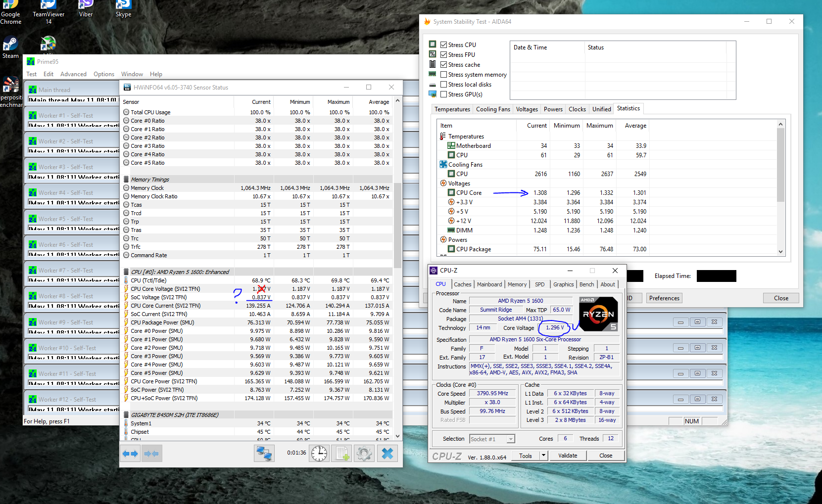
Task: Select the TeamViewer 14 desktop icon
Action: tap(48, 12)
